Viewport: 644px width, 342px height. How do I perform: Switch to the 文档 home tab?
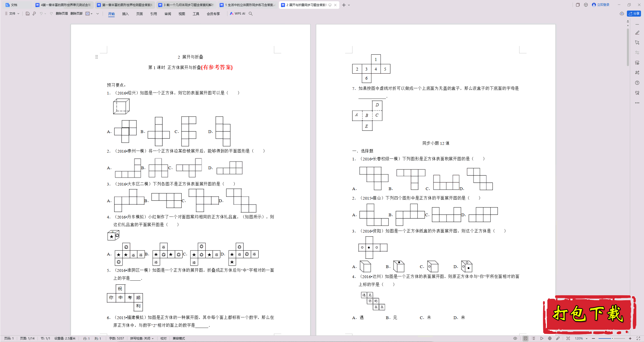pos(17,5)
